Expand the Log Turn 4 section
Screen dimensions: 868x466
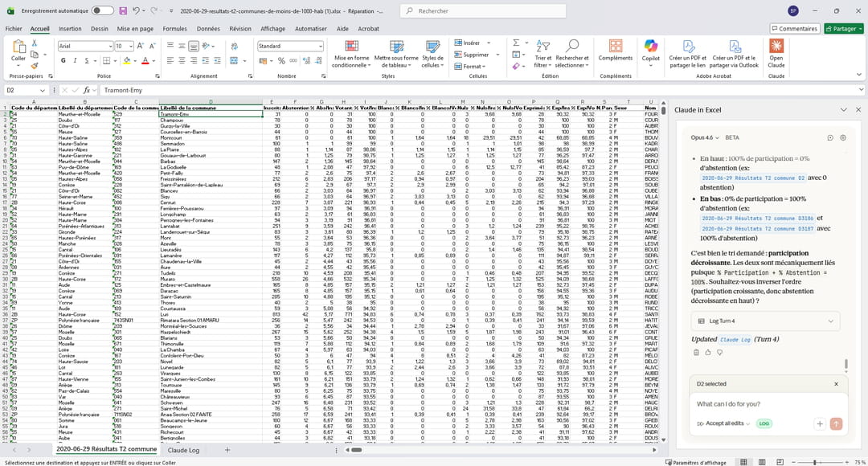coord(763,321)
